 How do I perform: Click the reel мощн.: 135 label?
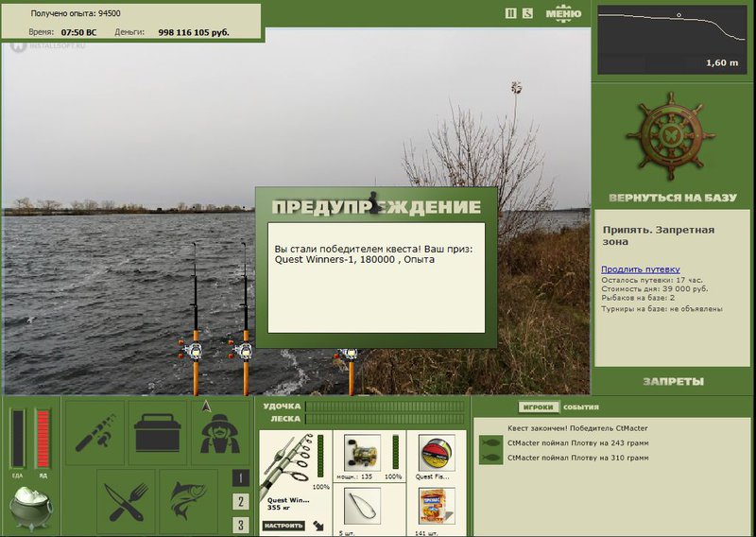tap(354, 476)
